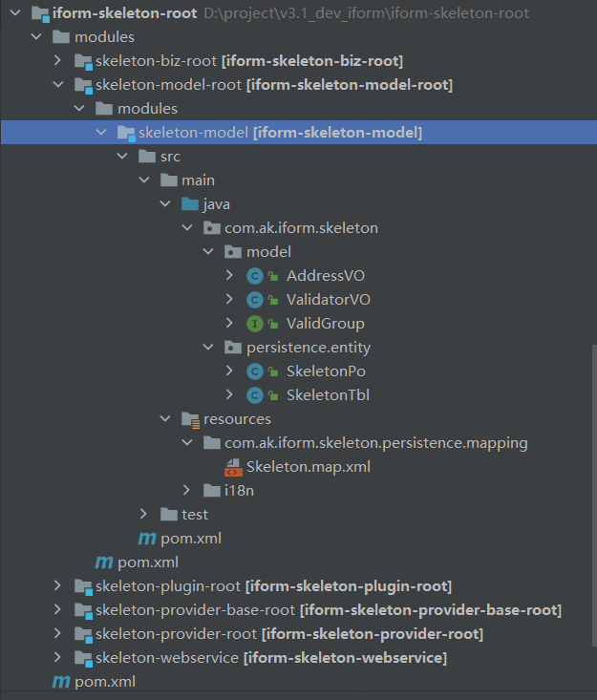Collapse the model package node
Image resolution: width=597 pixels, height=700 pixels.
[207, 252]
